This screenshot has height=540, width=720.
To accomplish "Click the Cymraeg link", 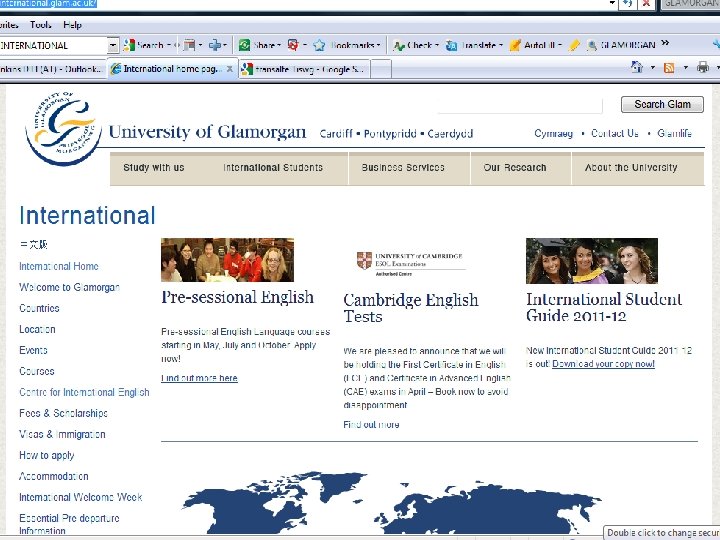I will [553, 133].
